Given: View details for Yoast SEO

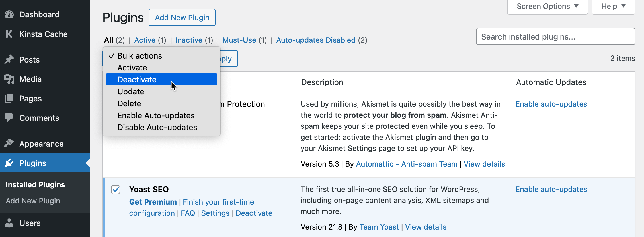Looking at the screenshot, I should coord(426,227).
